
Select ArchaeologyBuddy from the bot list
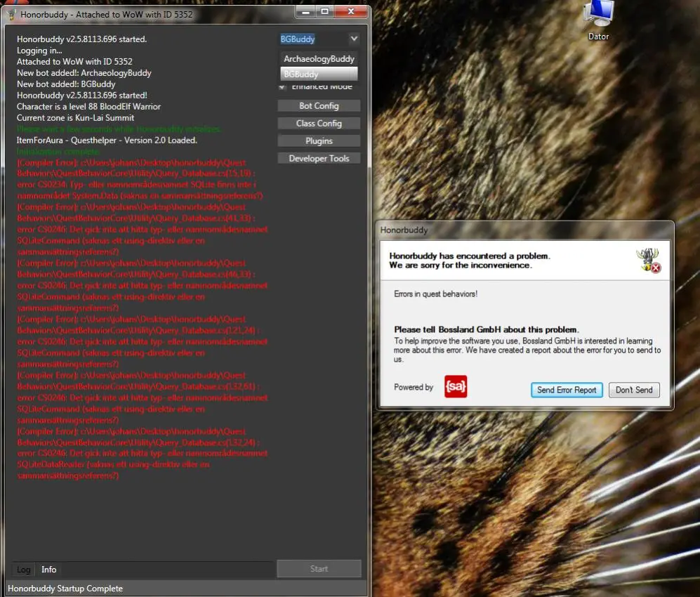319,58
